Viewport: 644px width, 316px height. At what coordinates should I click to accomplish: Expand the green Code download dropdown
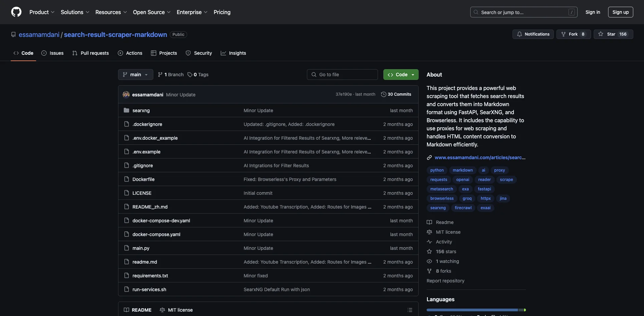click(x=401, y=75)
